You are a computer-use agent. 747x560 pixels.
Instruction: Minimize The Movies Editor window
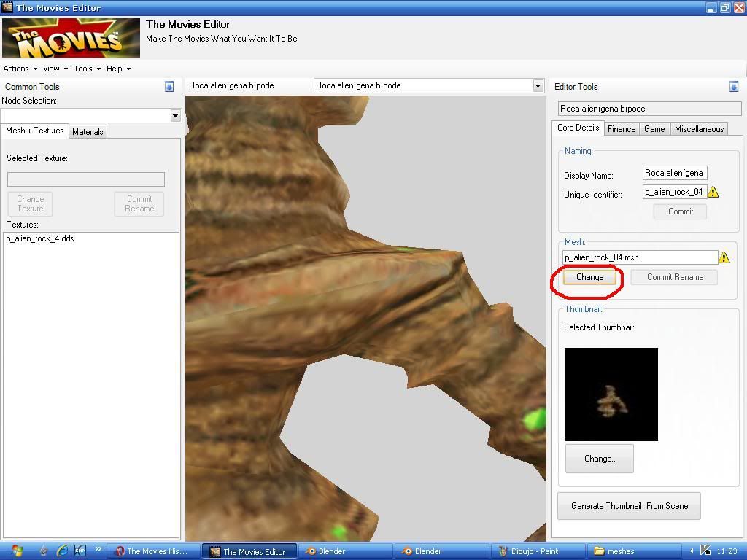point(711,7)
